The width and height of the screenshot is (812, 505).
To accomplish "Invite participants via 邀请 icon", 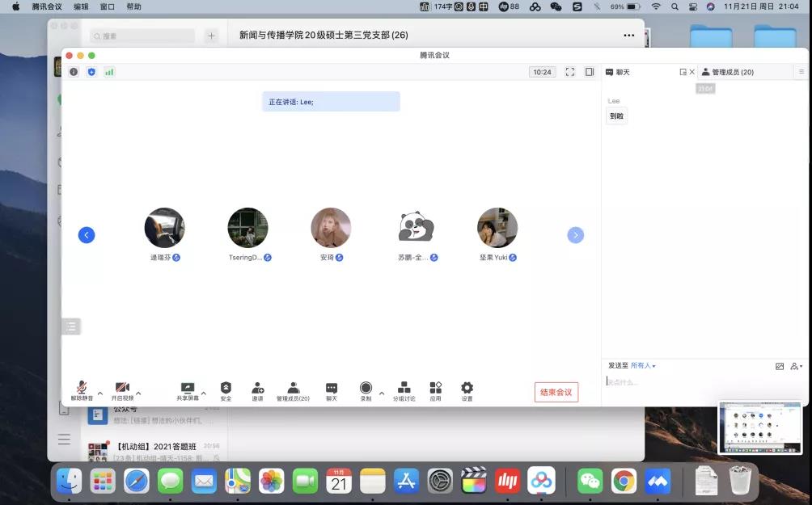I will click(x=257, y=390).
